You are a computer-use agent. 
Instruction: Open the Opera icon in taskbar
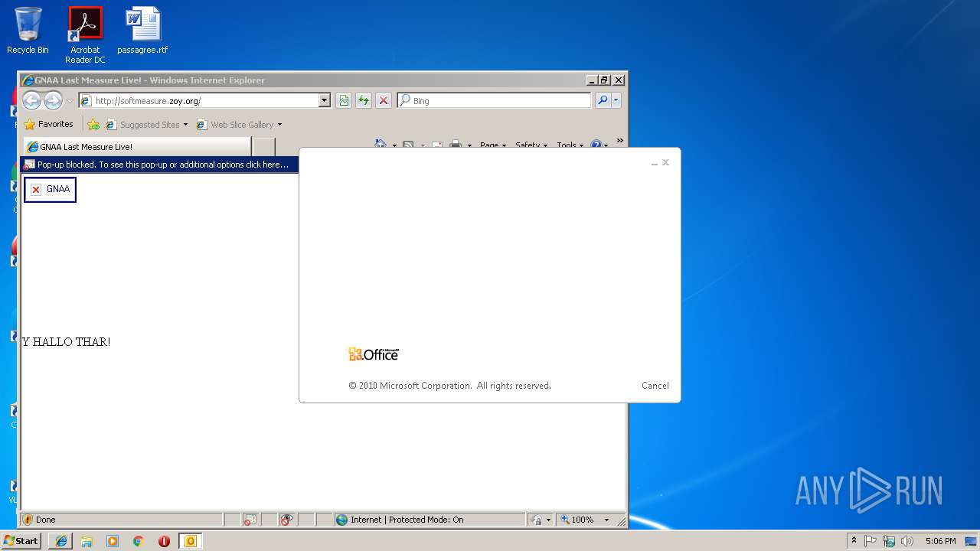(164, 541)
